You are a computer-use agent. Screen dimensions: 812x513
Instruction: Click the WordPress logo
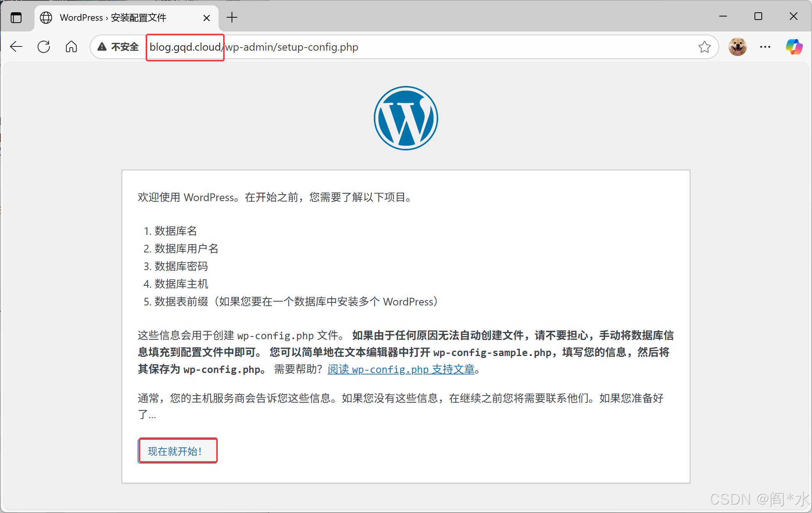tap(406, 118)
